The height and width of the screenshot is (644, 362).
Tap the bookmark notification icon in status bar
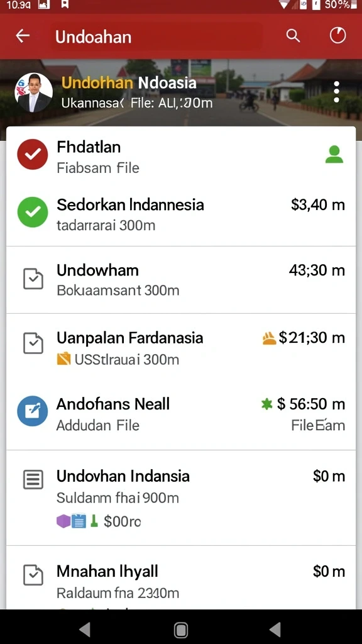(65, 4)
